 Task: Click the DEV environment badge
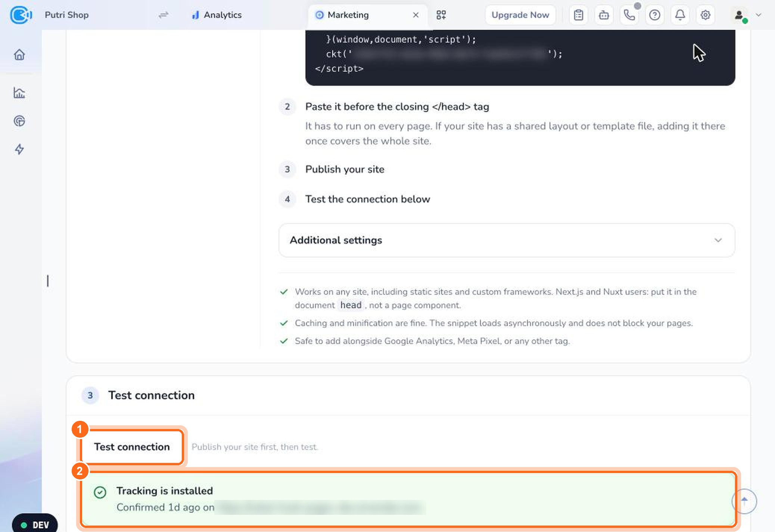35,525
